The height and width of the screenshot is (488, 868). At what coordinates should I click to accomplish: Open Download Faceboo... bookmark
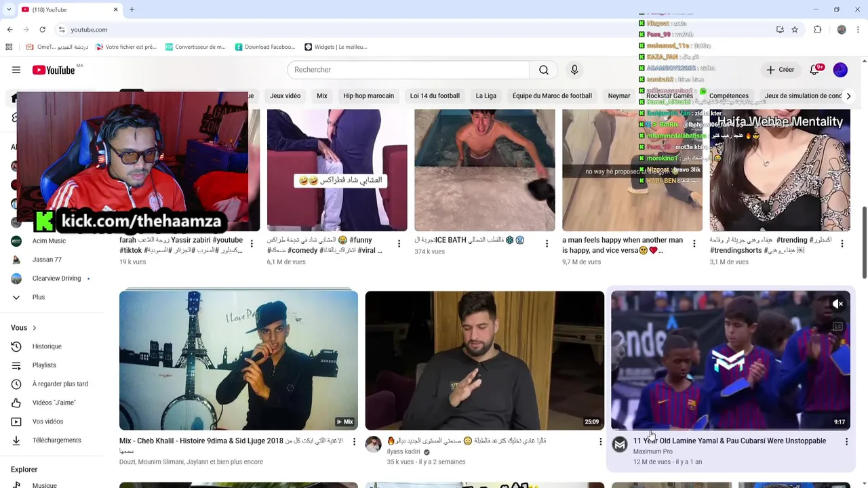(x=265, y=47)
